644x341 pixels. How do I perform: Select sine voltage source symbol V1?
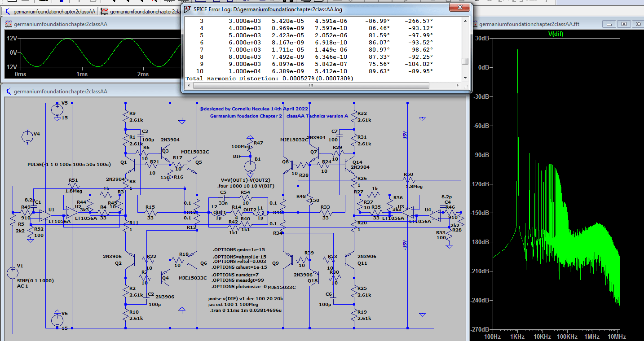tap(13, 272)
